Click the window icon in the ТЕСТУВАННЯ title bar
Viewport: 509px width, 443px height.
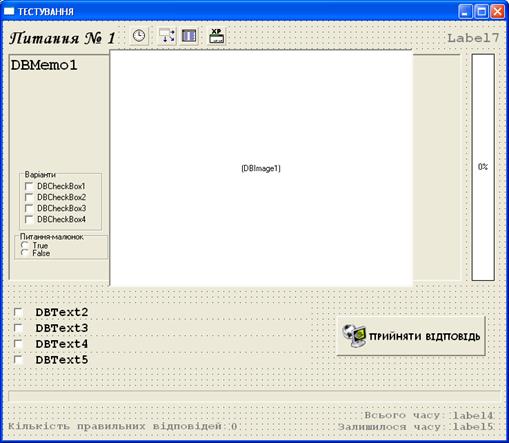9,11
